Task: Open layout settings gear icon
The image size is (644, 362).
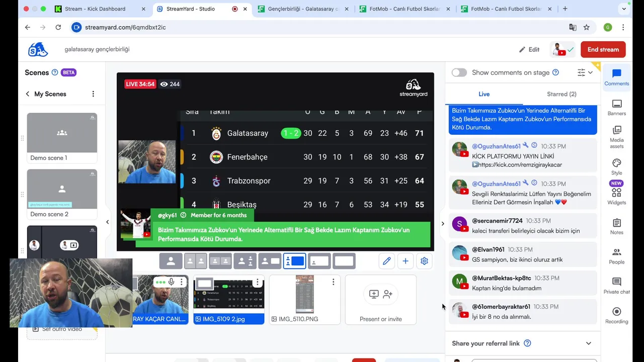Action: tap(424, 261)
